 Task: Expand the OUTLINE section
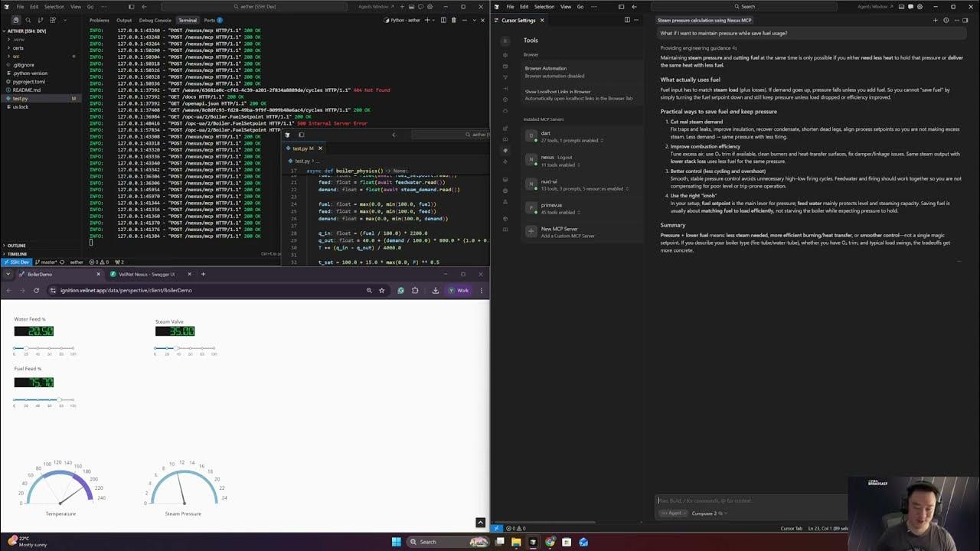16,246
